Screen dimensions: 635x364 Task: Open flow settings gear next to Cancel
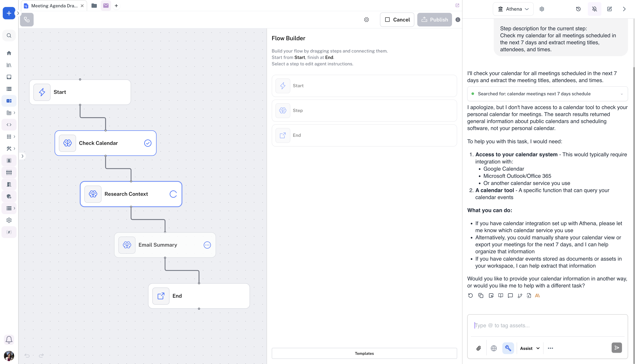366,19
